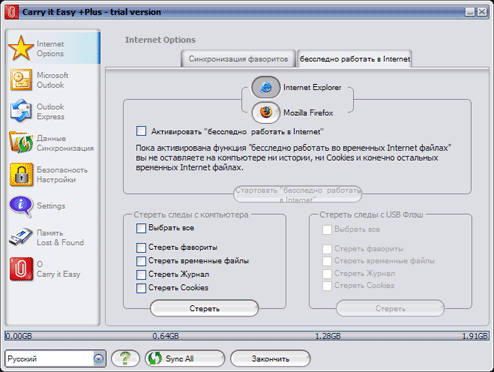494x372 pixels.
Task: Open Безопасность Настройки padlock icon
Action: click(x=21, y=174)
